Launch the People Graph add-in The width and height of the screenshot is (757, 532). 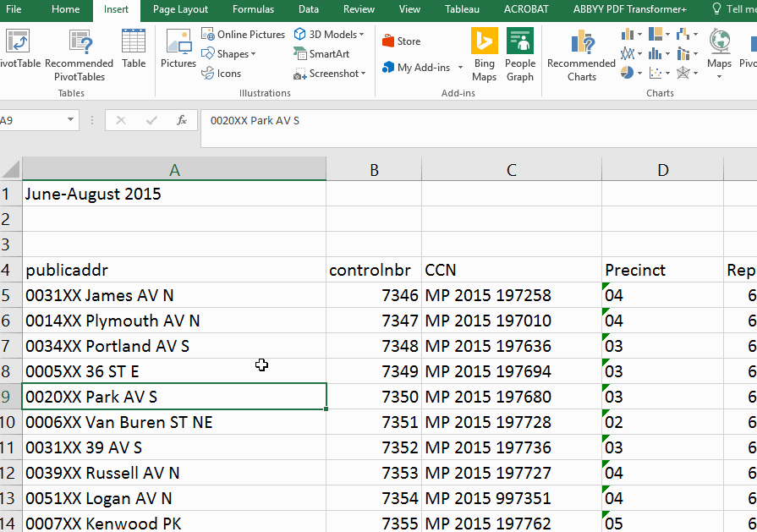(x=520, y=54)
